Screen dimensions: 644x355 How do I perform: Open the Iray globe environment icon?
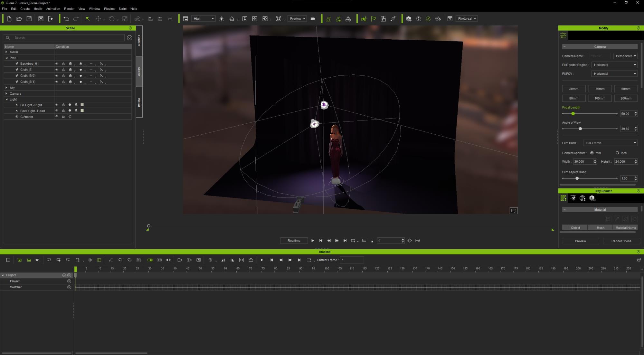pos(582,198)
